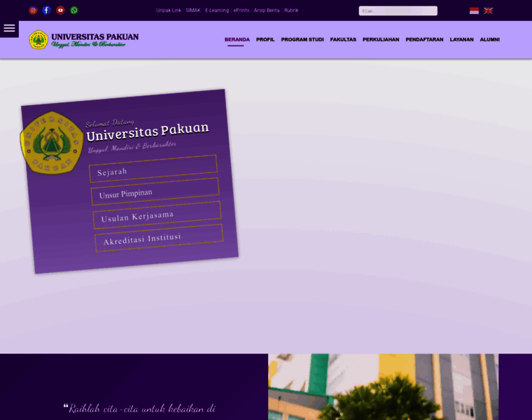The width and height of the screenshot is (532, 420).
Task: Switch language with the UK flag
Action: (x=488, y=11)
